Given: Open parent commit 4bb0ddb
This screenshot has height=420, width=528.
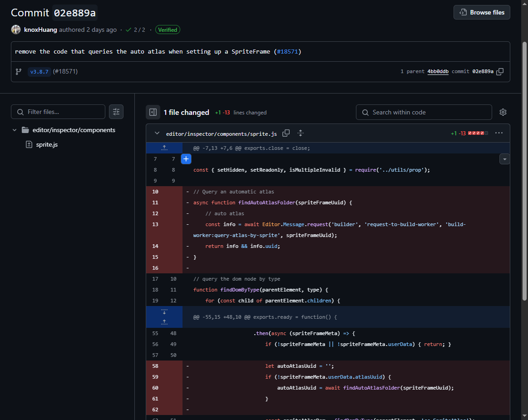Looking at the screenshot, I should (438, 72).
